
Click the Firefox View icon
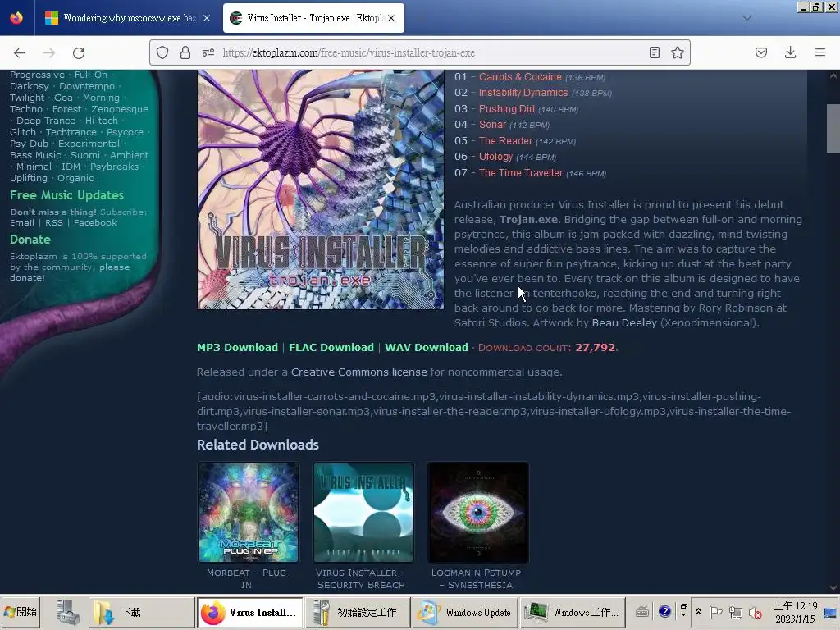click(16, 18)
